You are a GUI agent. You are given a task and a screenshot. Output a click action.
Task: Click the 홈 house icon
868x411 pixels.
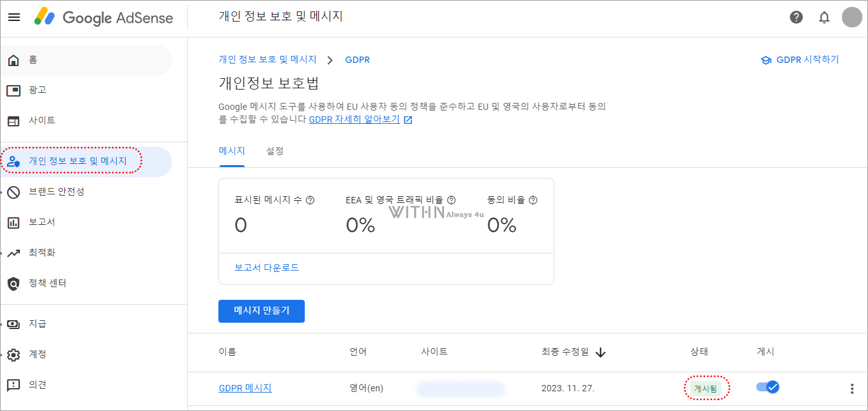pos(13,60)
